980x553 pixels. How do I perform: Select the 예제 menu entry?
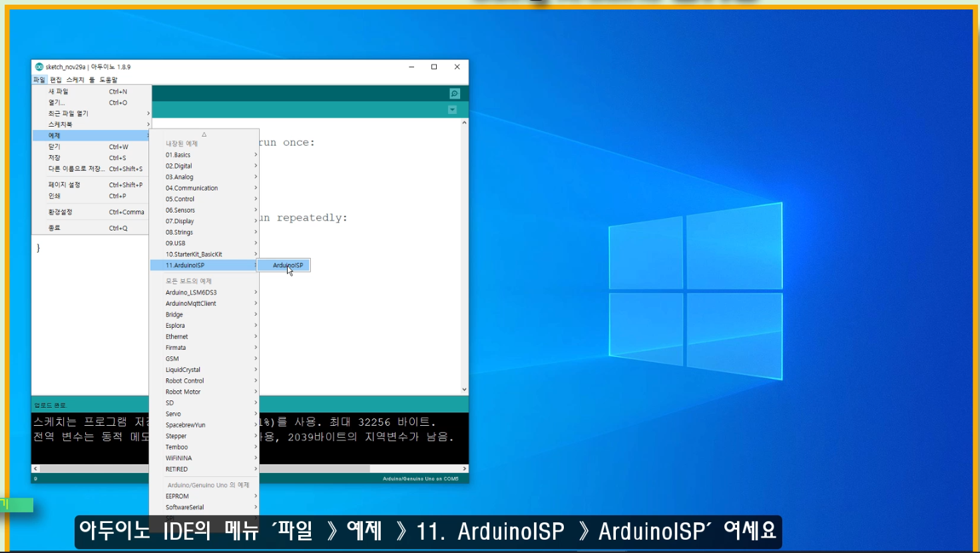92,135
